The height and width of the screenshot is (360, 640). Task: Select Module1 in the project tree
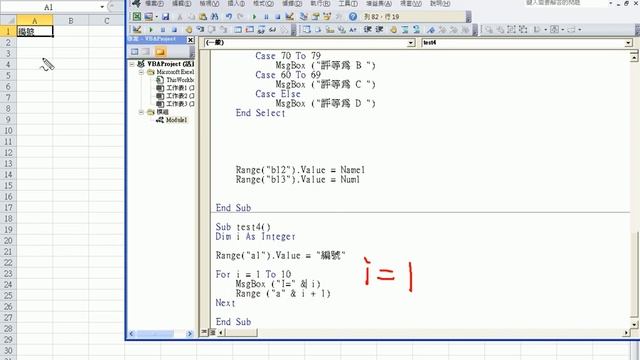pos(176,120)
